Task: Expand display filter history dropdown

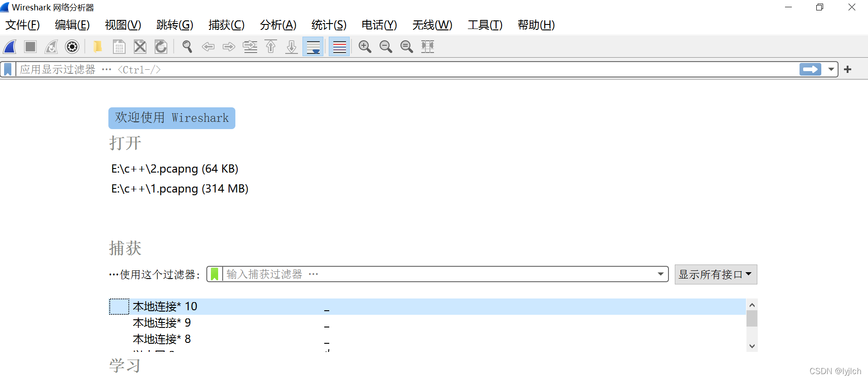Action: (x=831, y=69)
